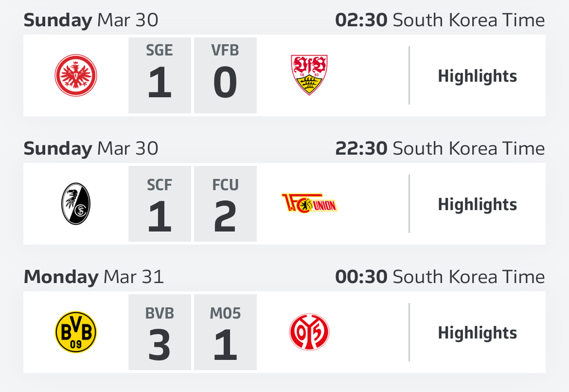569x392 pixels.
Task: Click the 00:30 South Korea Time label
Action: point(440,277)
